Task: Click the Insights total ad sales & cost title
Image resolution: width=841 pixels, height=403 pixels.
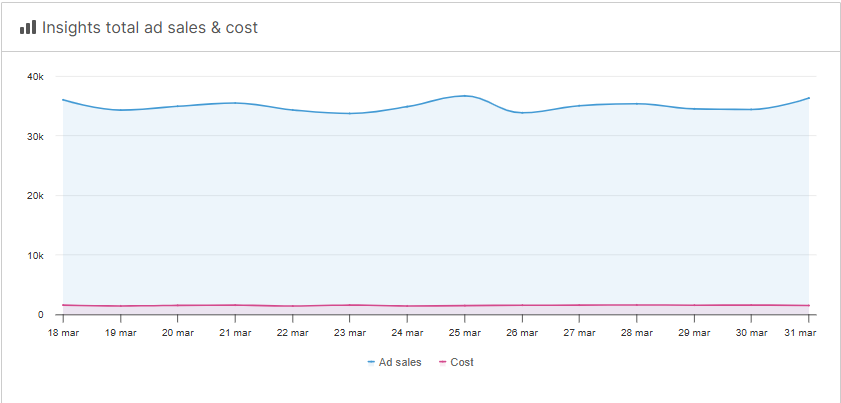Action: pyautogui.click(x=150, y=27)
